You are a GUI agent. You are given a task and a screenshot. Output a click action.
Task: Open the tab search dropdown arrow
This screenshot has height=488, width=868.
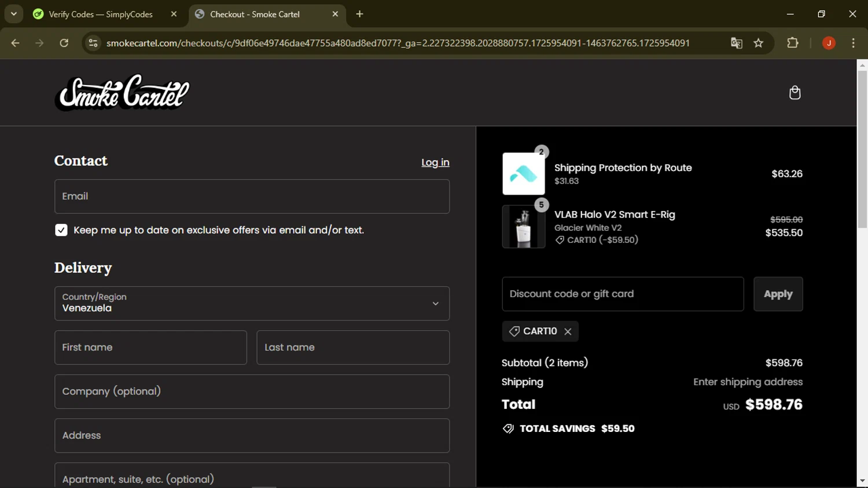point(14,14)
